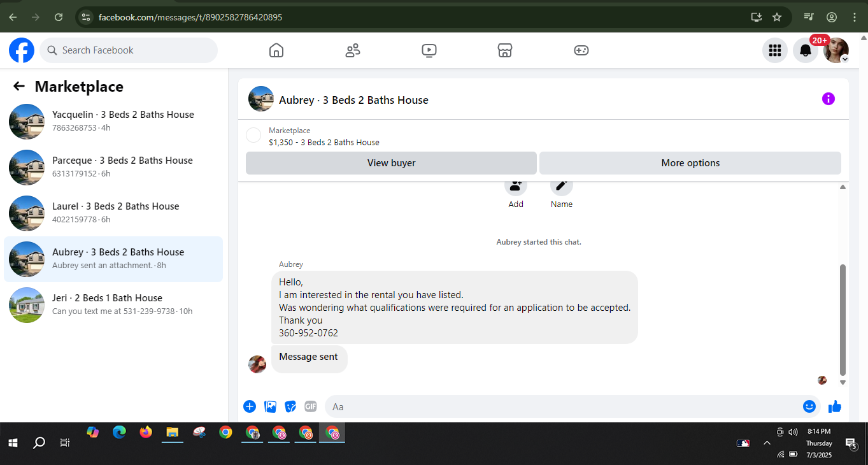Click the Name pencil icon
Image resolution: width=868 pixels, height=465 pixels.
coord(562,185)
